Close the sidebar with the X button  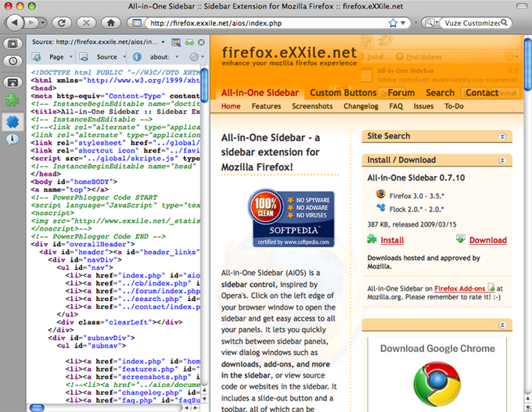click(x=201, y=42)
